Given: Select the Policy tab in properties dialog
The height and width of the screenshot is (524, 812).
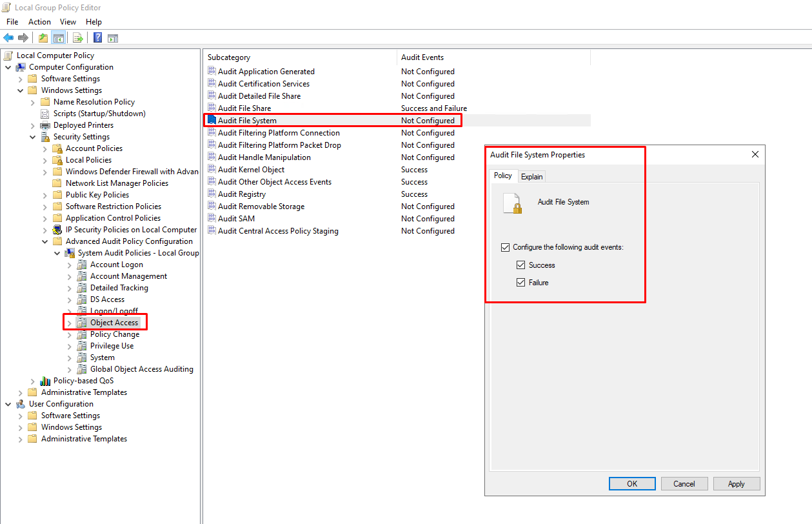Looking at the screenshot, I should click(503, 176).
